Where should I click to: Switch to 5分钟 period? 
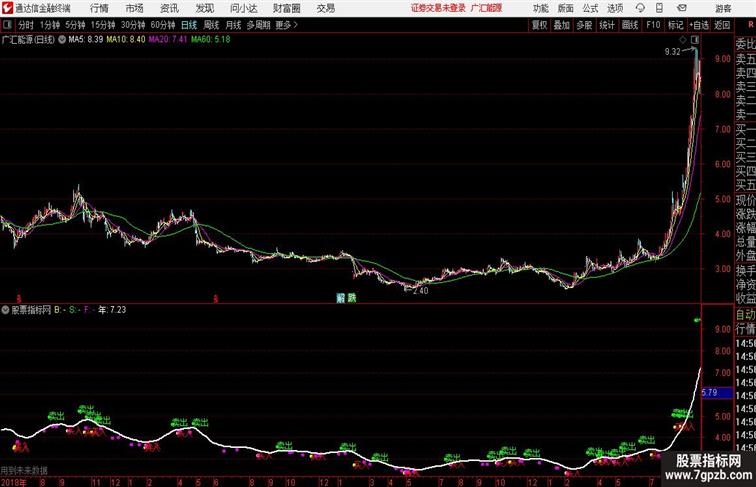click(x=75, y=25)
